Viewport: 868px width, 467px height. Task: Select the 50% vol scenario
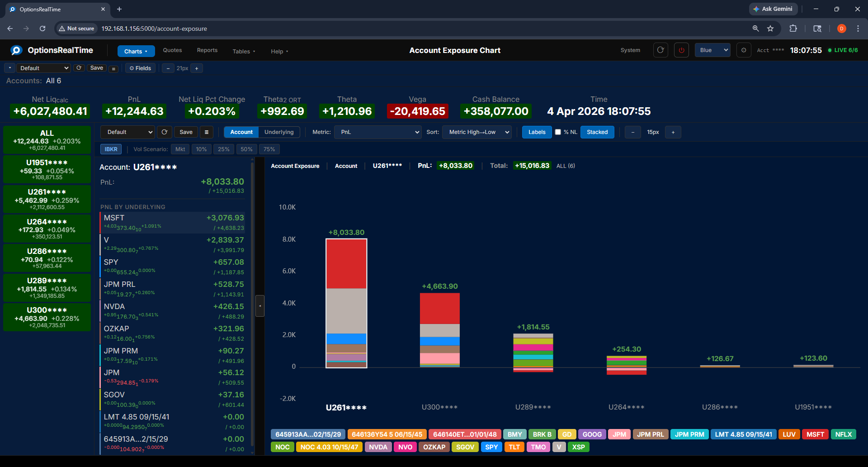246,149
